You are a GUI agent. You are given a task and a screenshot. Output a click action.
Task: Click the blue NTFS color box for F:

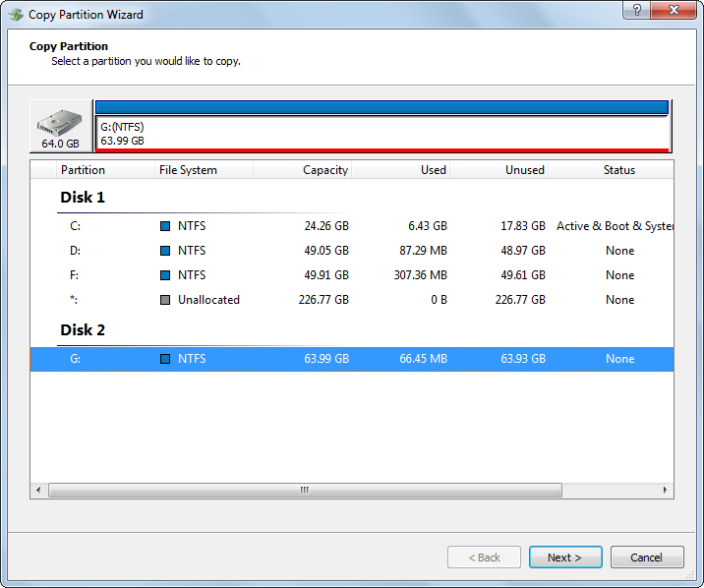165,275
